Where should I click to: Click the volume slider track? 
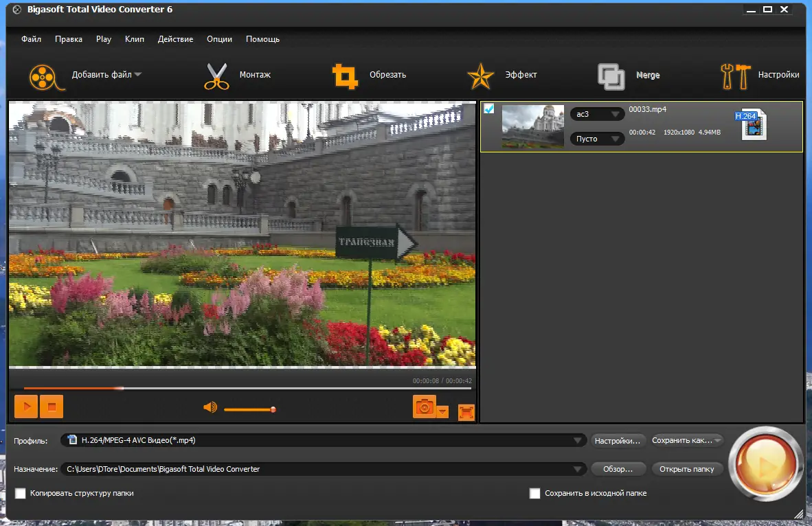tap(249, 409)
